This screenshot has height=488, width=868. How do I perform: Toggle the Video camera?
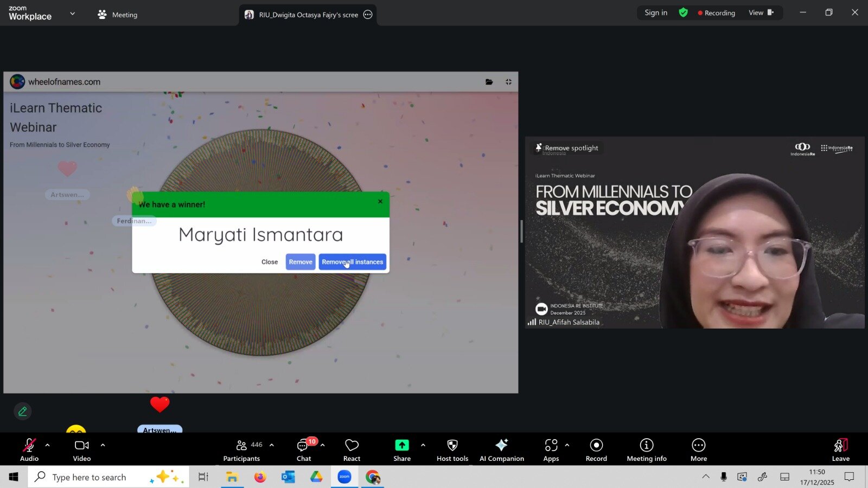point(82,450)
